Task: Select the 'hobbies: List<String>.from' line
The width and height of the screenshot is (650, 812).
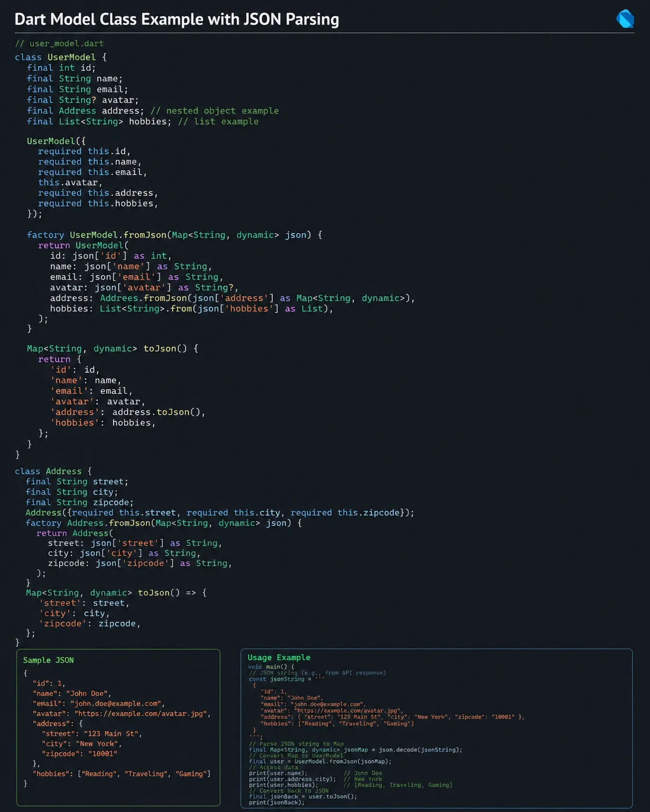Action: coord(192,309)
